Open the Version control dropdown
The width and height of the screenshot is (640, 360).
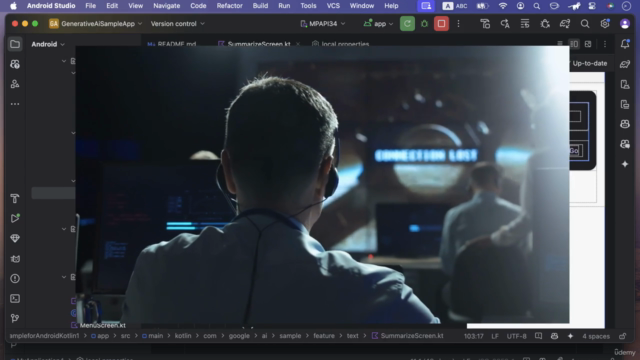point(178,24)
